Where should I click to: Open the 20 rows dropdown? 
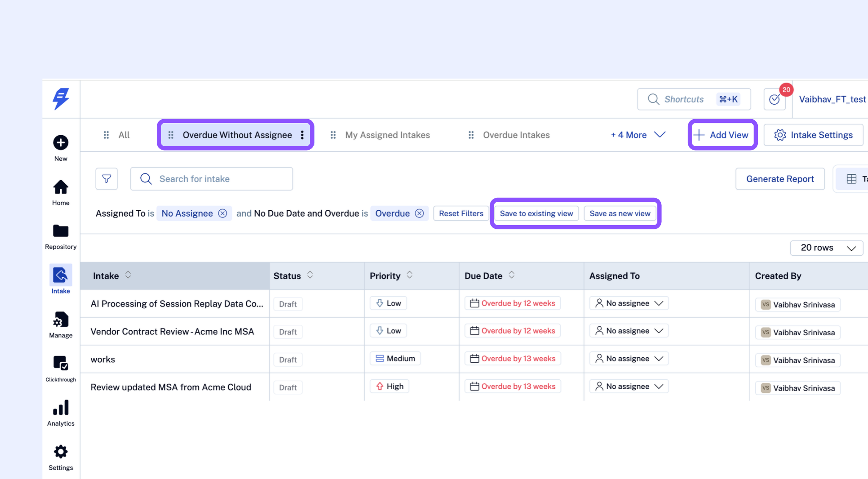pos(826,248)
